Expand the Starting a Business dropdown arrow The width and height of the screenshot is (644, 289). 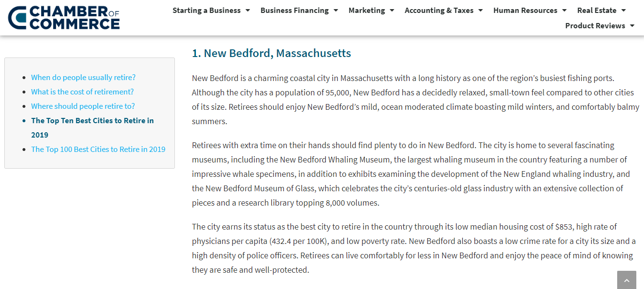click(x=248, y=11)
